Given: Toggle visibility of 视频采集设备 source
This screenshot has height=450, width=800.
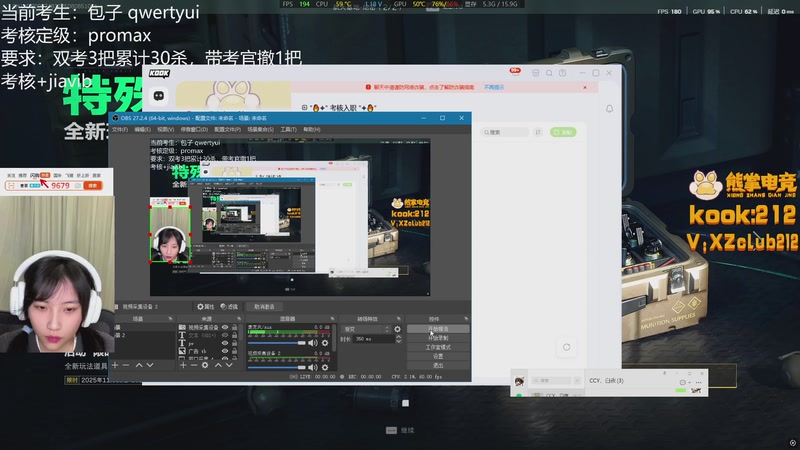Looking at the screenshot, I should [x=225, y=328].
